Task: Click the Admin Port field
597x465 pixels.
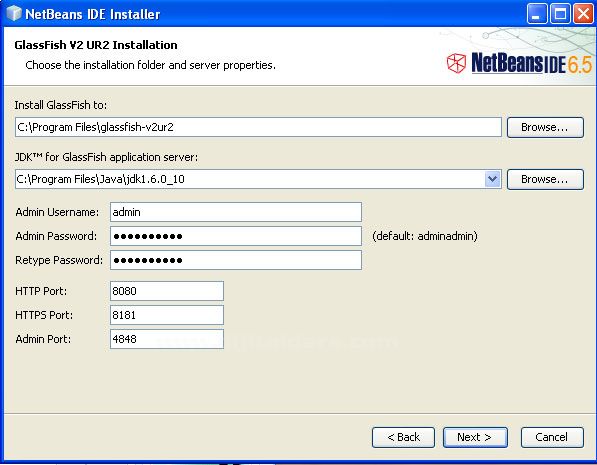Action: click(x=167, y=339)
